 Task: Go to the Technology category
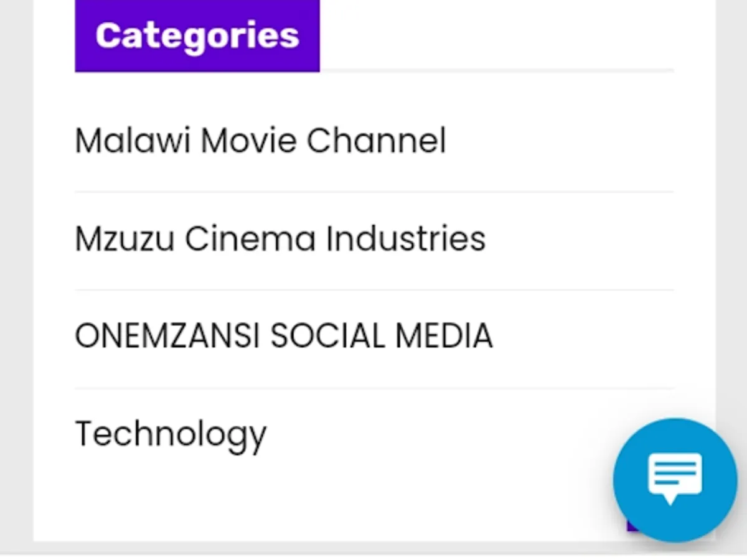point(171,434)
